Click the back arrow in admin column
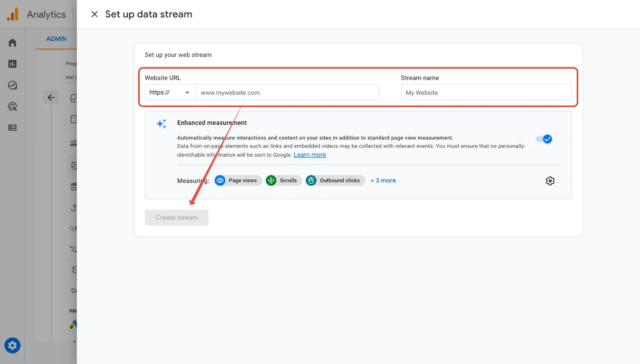 [x=51, y=97]
